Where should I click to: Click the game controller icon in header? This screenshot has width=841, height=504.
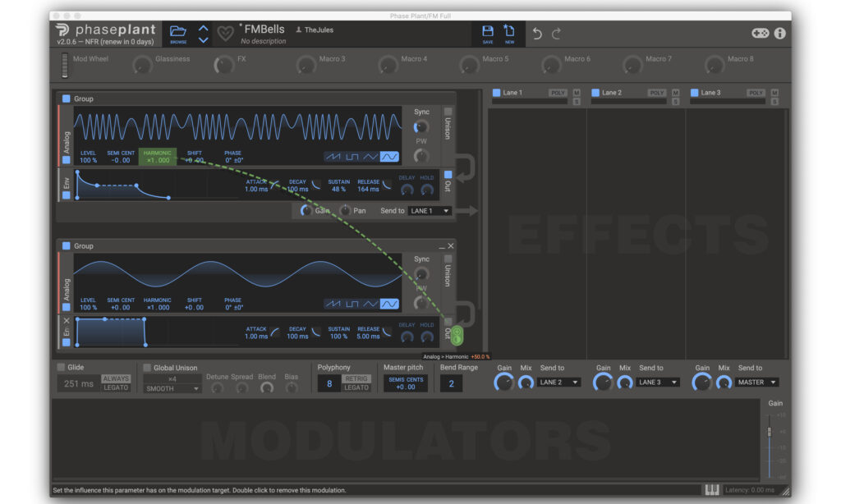point(760,33)
